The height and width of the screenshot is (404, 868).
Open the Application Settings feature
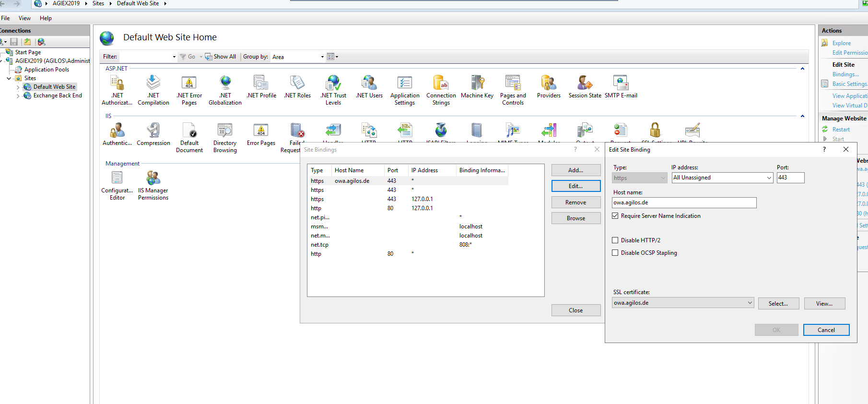[x=405, y=90]
